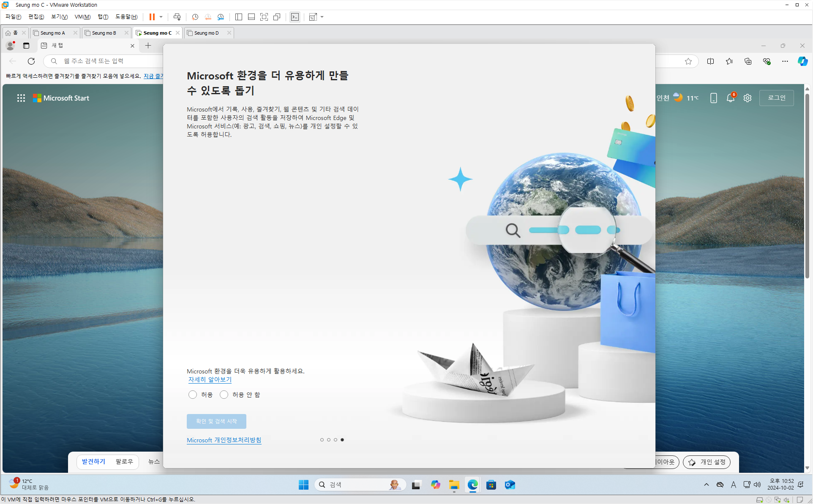Click Edge Copilot sidebar icon

pyautogui.click(x=802, y=61)
